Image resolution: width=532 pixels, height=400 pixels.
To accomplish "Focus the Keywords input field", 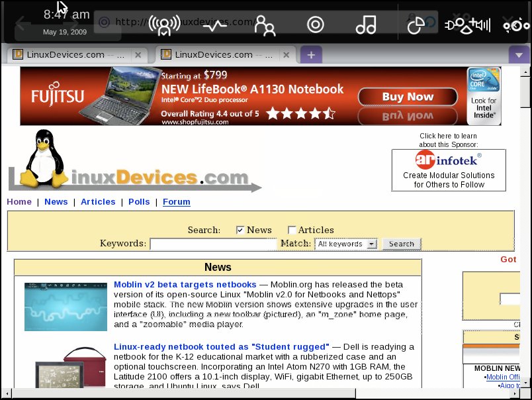I will pyautogui.click(x=213, y=244).
